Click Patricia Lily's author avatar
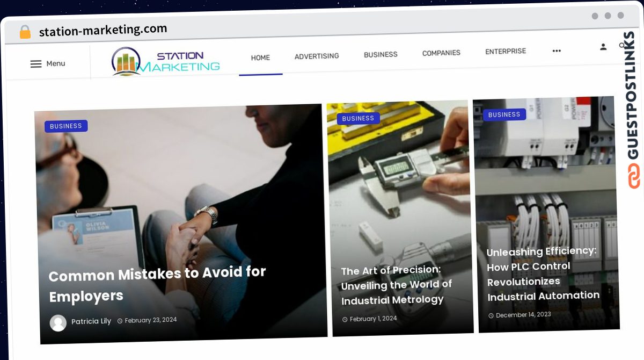644x360 pixels. [x=58, y=323]
